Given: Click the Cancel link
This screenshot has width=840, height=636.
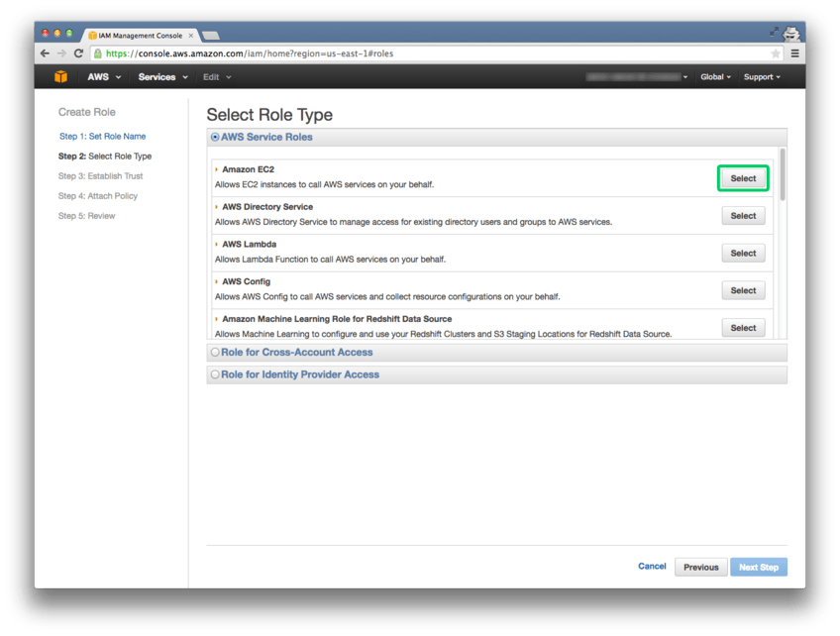Looking at the screenshot, I should (x=652, y=567).
